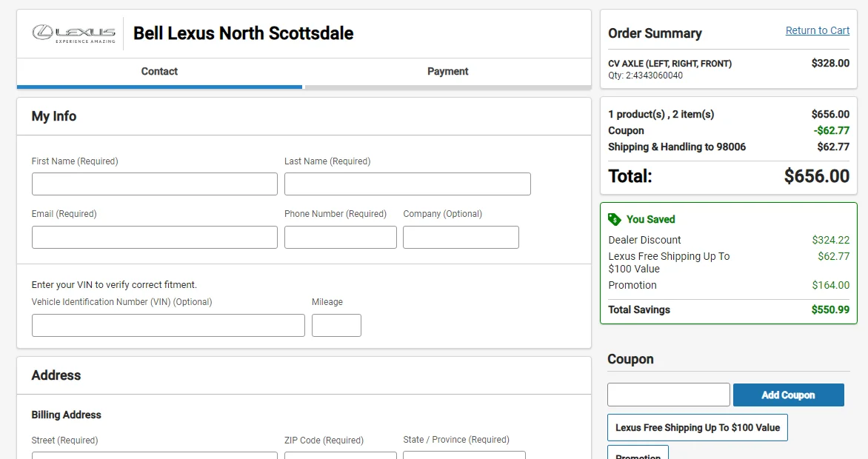868x459 pixels.
Task: Select the Phone Number input box
Action: click(341, 237)
